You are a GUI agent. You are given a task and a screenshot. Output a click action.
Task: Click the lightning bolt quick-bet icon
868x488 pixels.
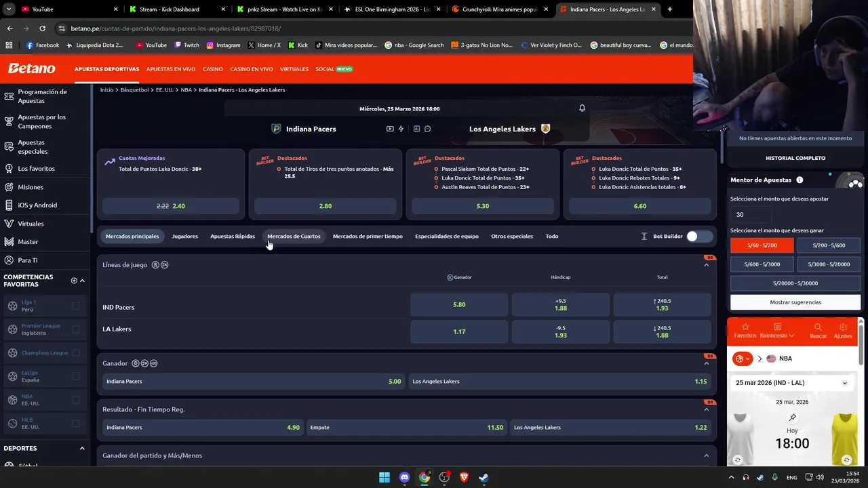[x=401, y=129]
